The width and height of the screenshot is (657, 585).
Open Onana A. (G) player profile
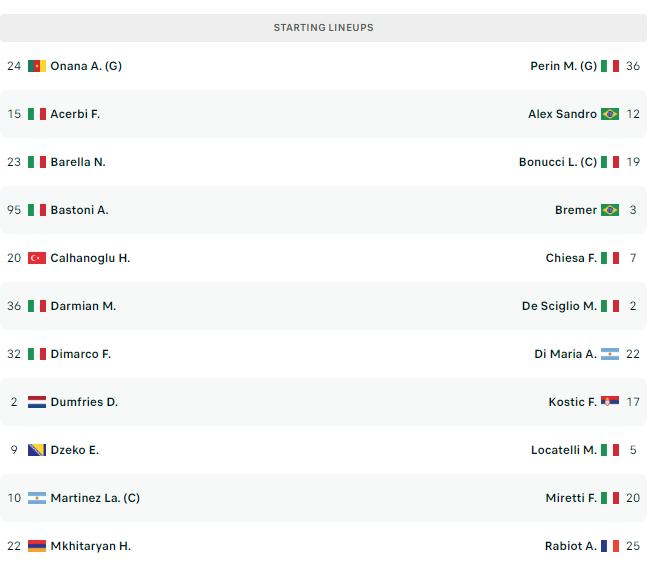tap(87, 67)
